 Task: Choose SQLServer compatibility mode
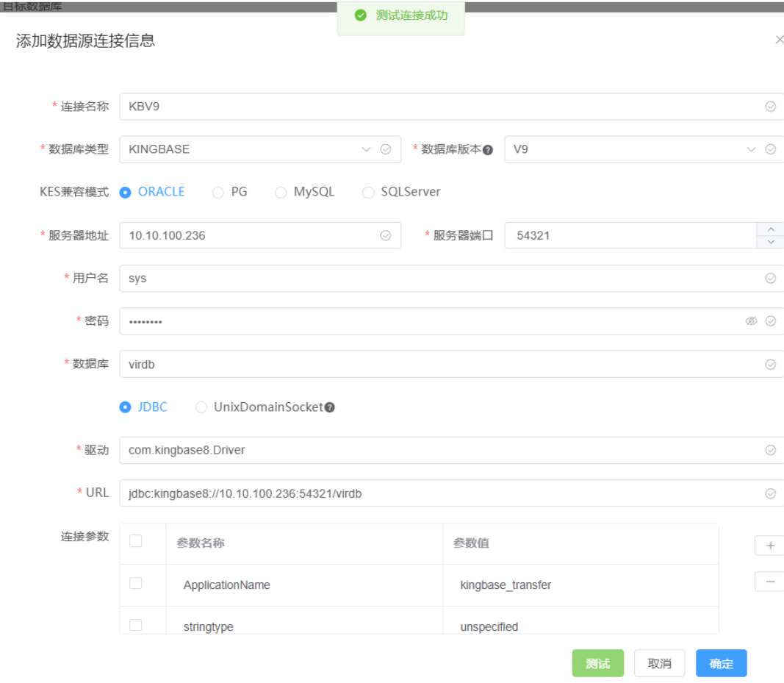click(368, 193)
